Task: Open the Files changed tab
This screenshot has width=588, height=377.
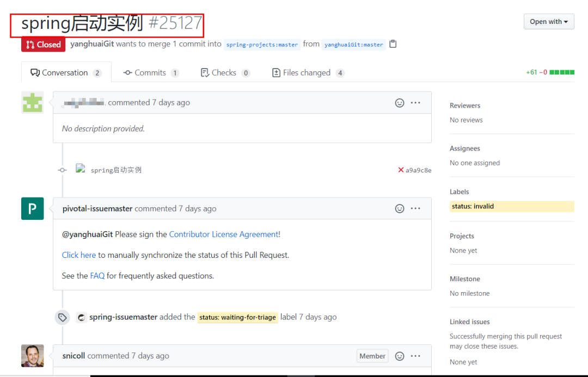Action: pos(308,73)
